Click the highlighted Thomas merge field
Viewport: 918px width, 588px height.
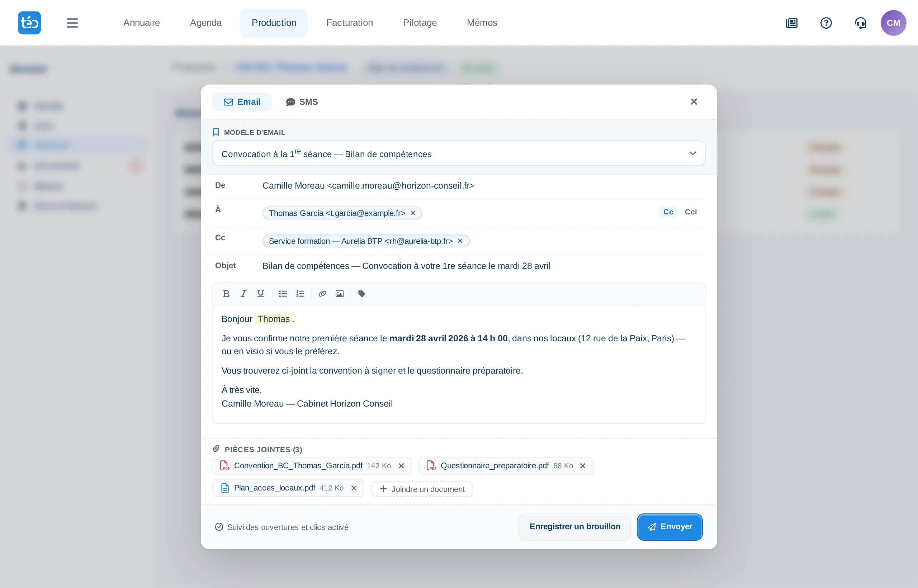point(274,319)
